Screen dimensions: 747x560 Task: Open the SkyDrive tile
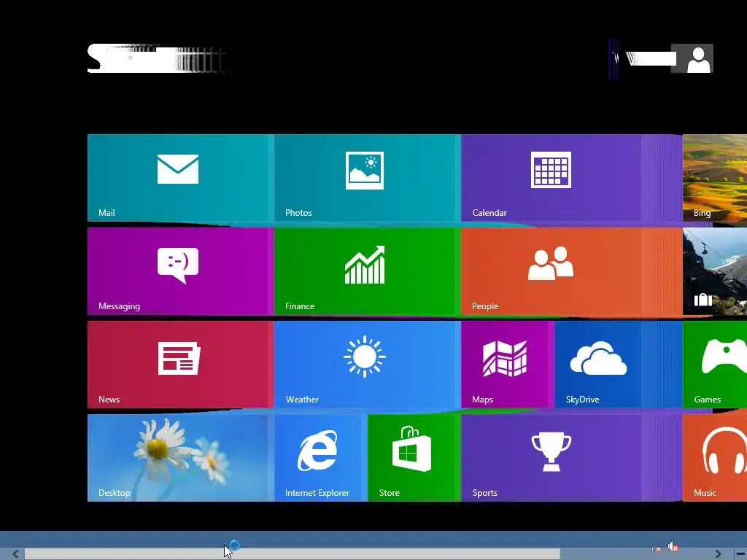598,365
